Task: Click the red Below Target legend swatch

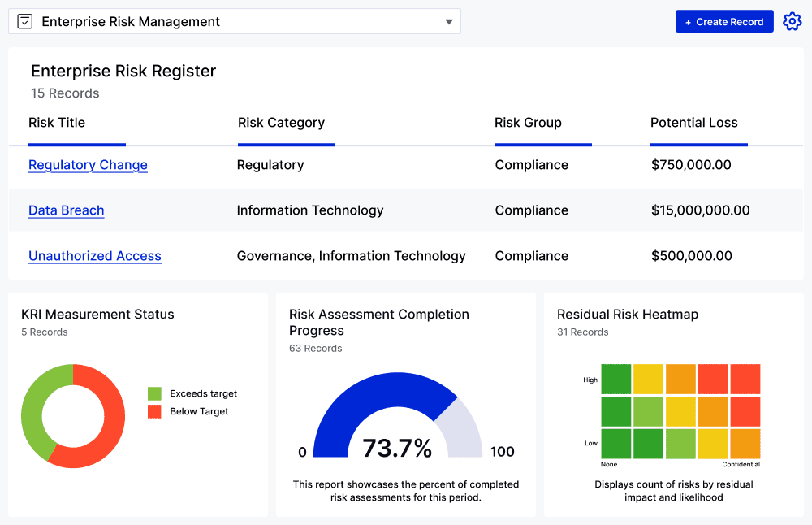Action: [154, 411]
